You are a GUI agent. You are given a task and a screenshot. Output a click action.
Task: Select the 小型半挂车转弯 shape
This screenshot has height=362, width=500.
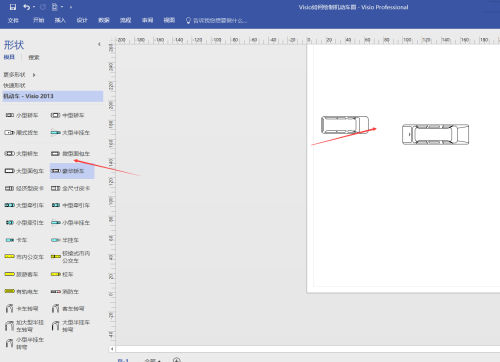point(24,343)
